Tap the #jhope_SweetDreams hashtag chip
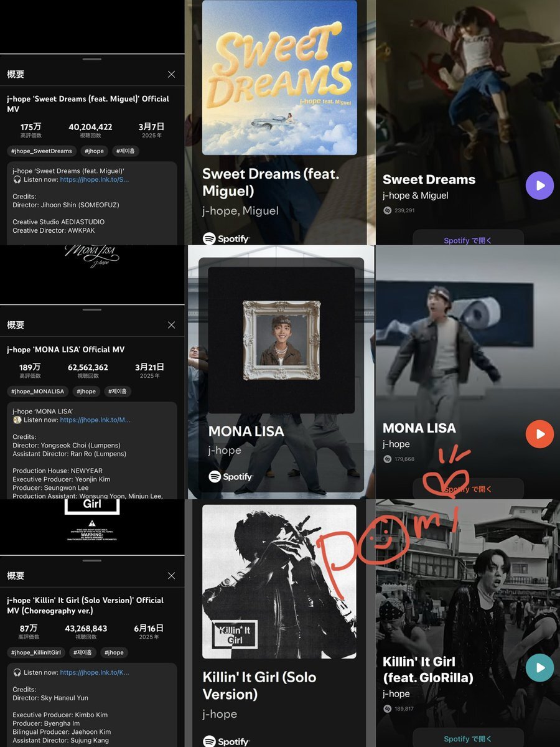Image resolution: width=560 pixels, height=747 pixels. (42, 151)
